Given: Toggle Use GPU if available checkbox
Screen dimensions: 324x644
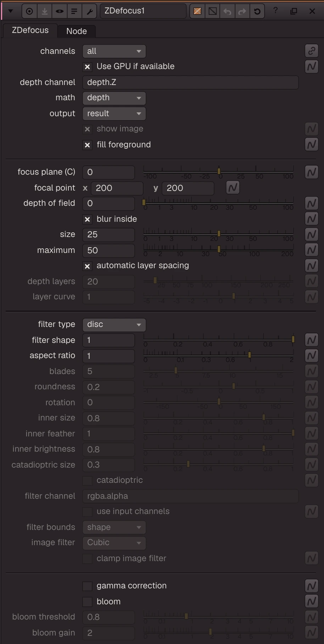Looking at the screenshot, I should 87,67.
